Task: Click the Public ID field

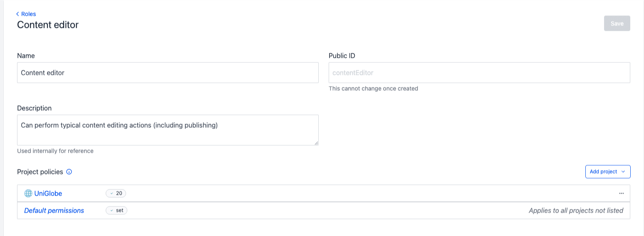Action: tap(479, 73)
